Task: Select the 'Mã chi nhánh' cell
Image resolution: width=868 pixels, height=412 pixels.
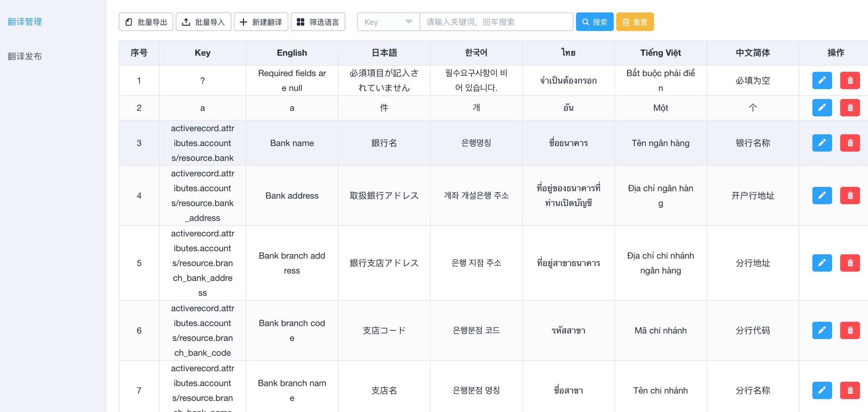Action: 661,330
